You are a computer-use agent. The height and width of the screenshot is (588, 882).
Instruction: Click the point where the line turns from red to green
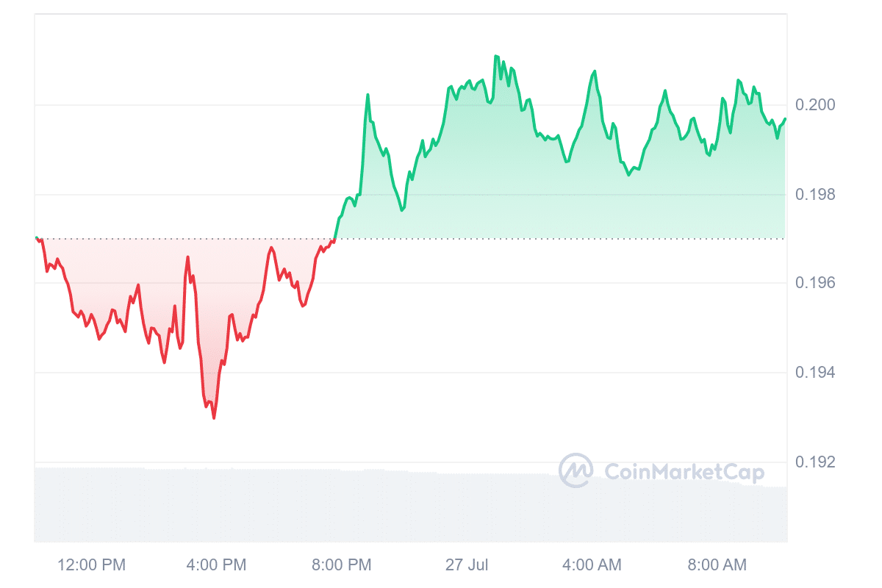coord(335,238)
